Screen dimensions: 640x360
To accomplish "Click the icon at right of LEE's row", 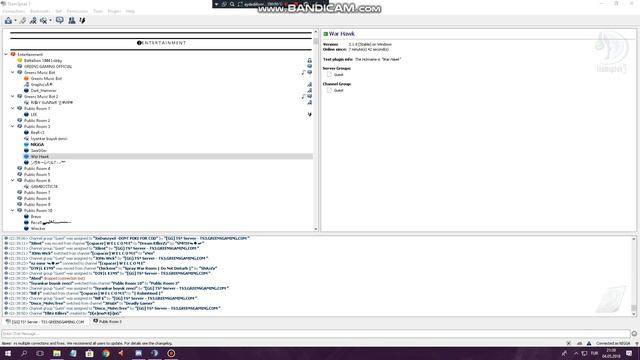I will pyautogui.click(x=309, y=115).
